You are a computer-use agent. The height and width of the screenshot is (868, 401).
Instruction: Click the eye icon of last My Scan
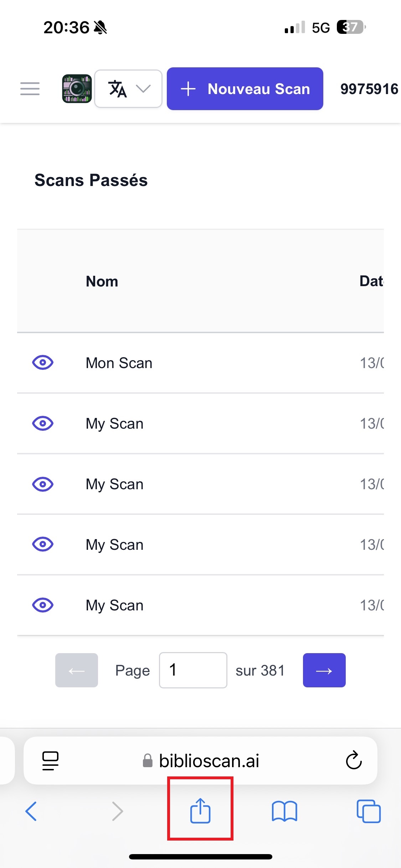click(x=43, y=605)
